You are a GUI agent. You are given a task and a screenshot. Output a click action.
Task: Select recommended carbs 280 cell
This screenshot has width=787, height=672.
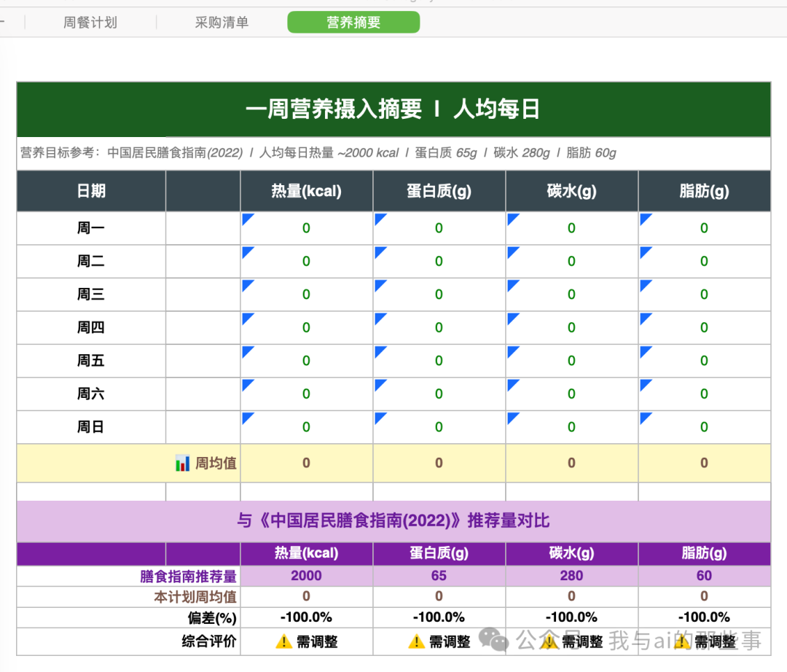(571, 576)
